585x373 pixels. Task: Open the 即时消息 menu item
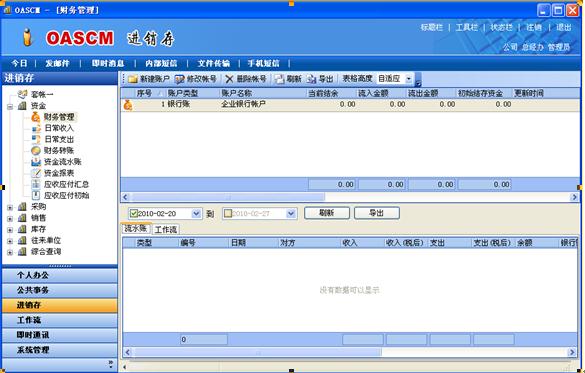coord(108,63)
